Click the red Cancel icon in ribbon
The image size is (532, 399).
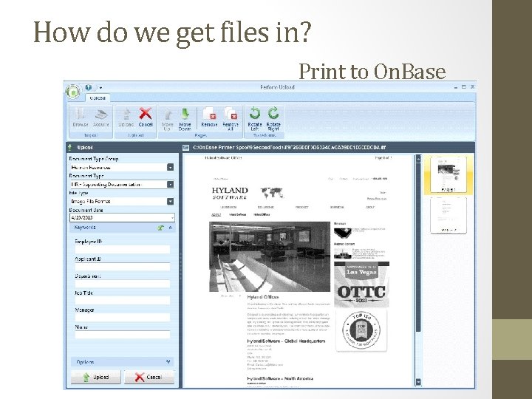click(146, 117)
